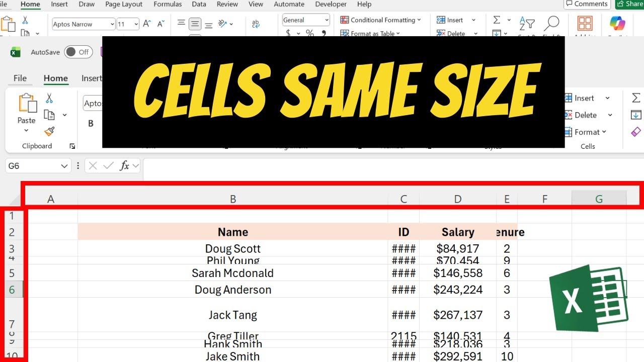The height and width of the screenshot is (362, 644).
Task: Select column D header
Action: 458,199
